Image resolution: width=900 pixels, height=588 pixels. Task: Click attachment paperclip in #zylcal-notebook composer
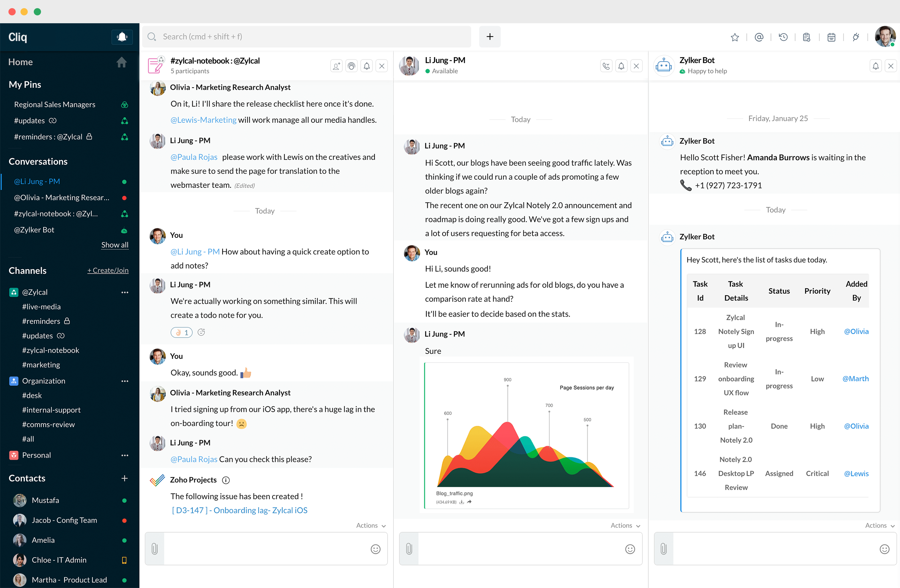coord(155,549)
